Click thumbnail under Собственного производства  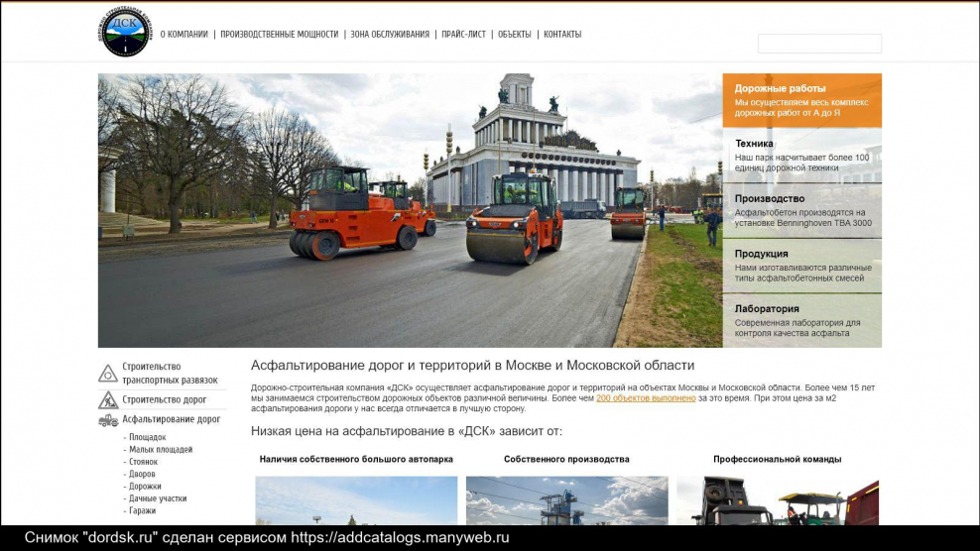click(567, 500)
